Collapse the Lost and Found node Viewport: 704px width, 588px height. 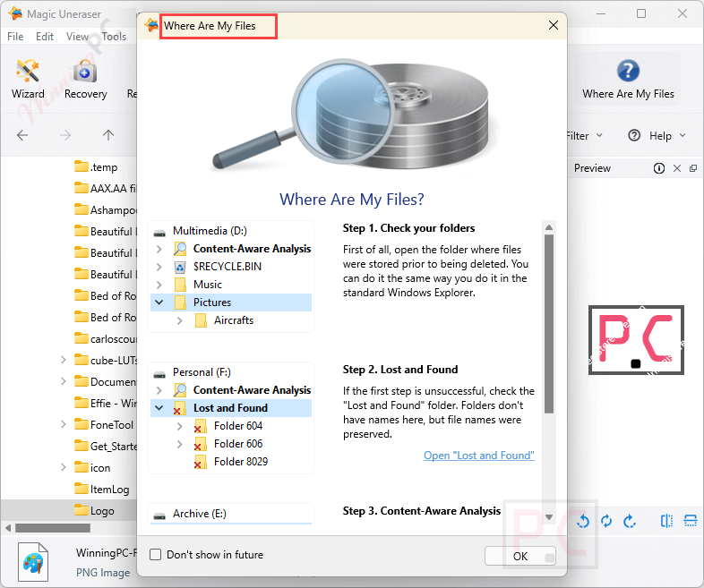click(159, 408)
